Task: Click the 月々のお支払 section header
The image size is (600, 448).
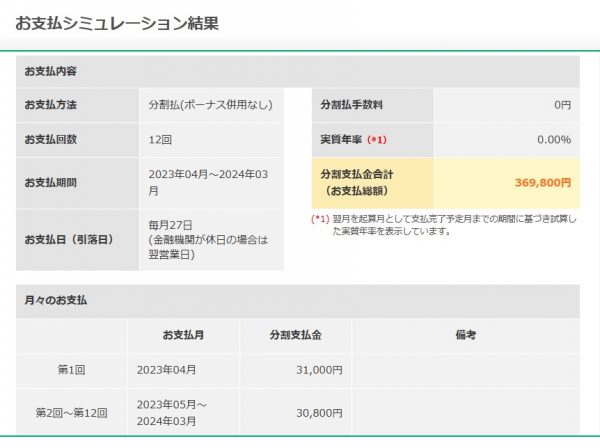Action: [x=298, y=301]
